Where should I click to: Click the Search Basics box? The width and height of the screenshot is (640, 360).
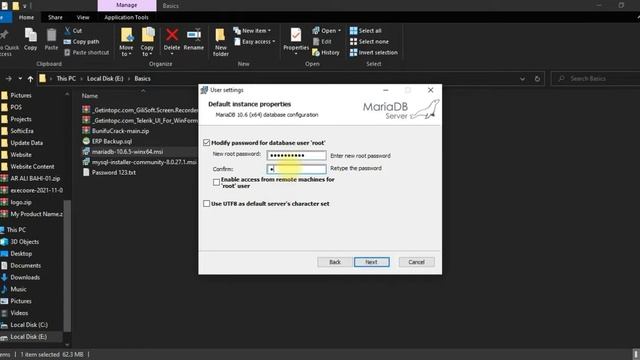(596, 78)
